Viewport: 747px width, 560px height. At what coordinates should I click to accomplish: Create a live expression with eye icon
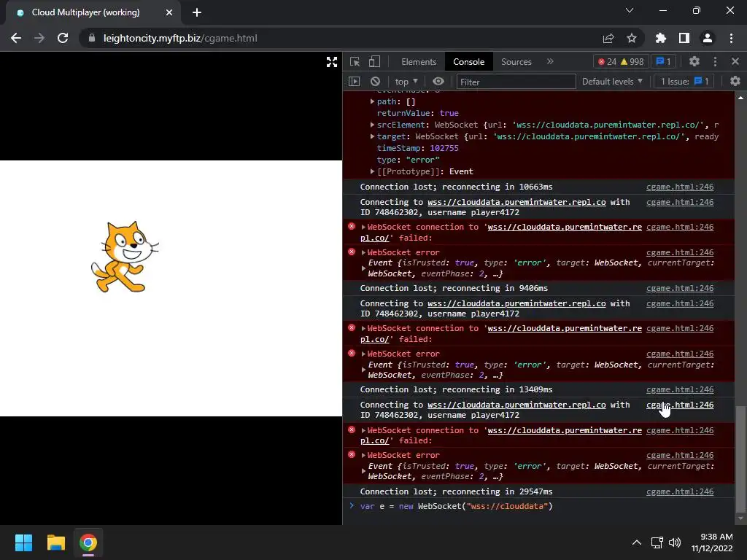coord(438,82)
